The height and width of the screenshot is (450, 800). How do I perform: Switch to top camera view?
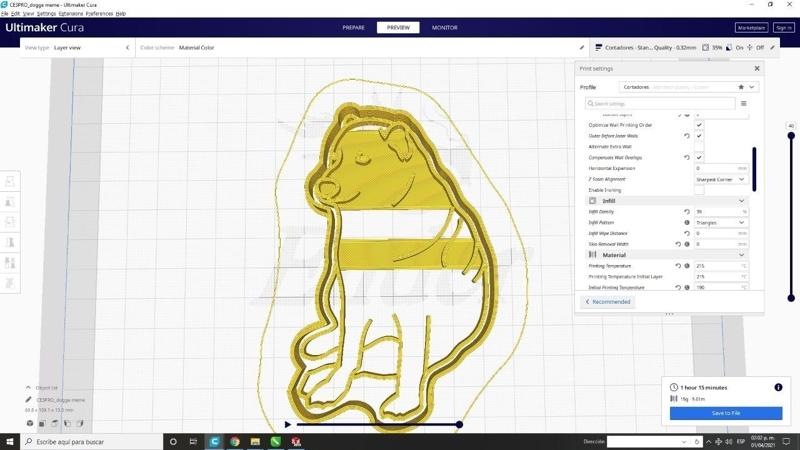pyautogui.click(x=55, y=423)
